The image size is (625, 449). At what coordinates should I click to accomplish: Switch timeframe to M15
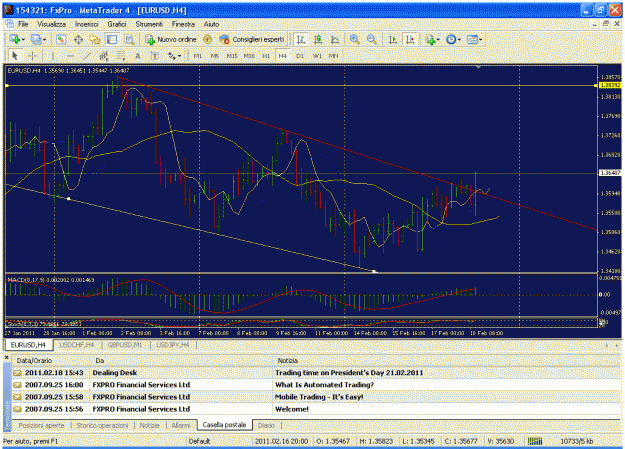click(x=232, y=56)
